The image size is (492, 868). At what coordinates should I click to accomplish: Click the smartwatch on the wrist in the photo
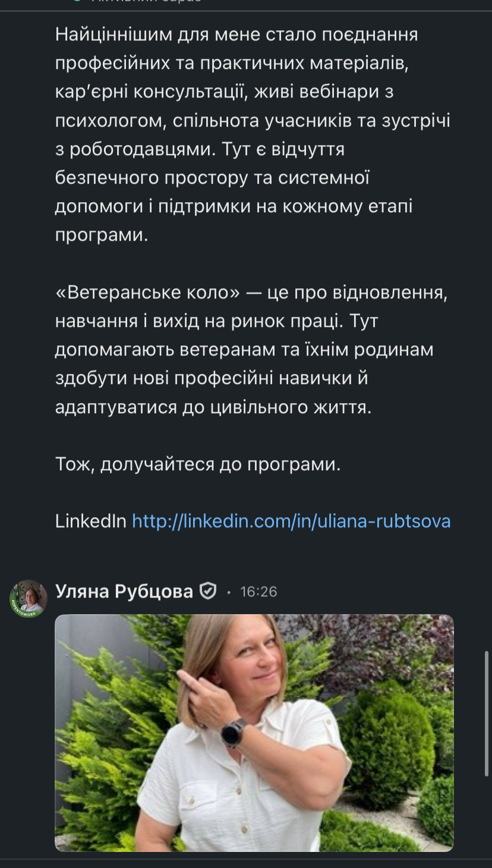(233, 732)
